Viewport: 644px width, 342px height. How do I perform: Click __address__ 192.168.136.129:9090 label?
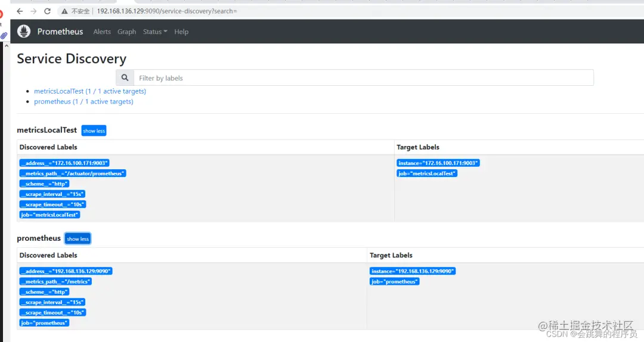click(x=66, y=271)
